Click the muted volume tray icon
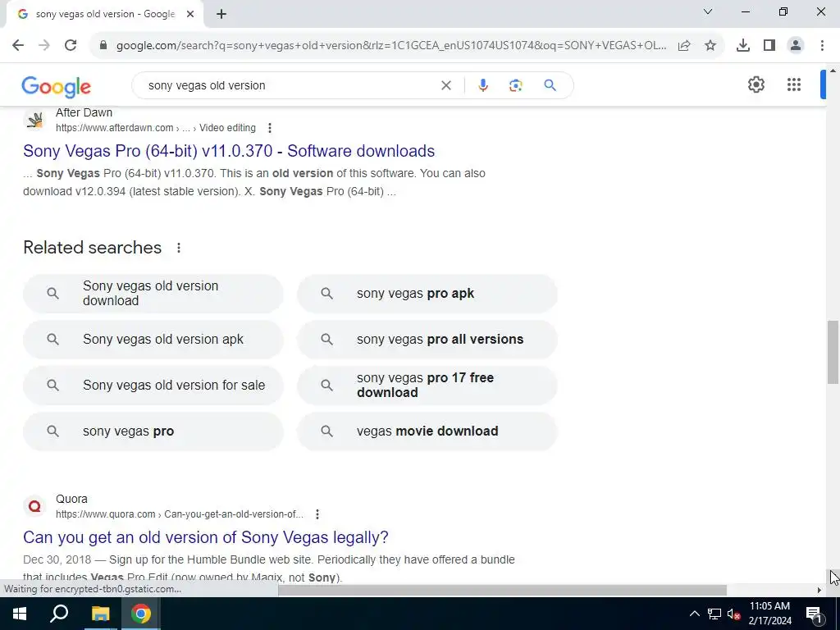Image resolution: width=840 pixels, height=630 pixels. (734, 614)
